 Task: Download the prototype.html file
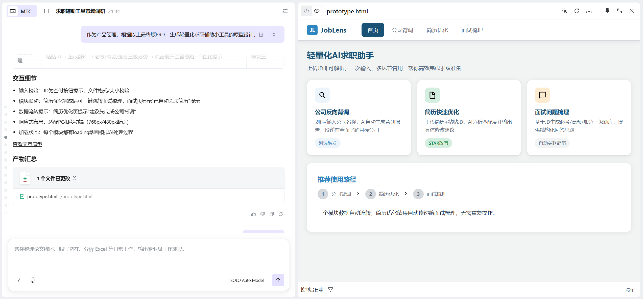[589, 11]
